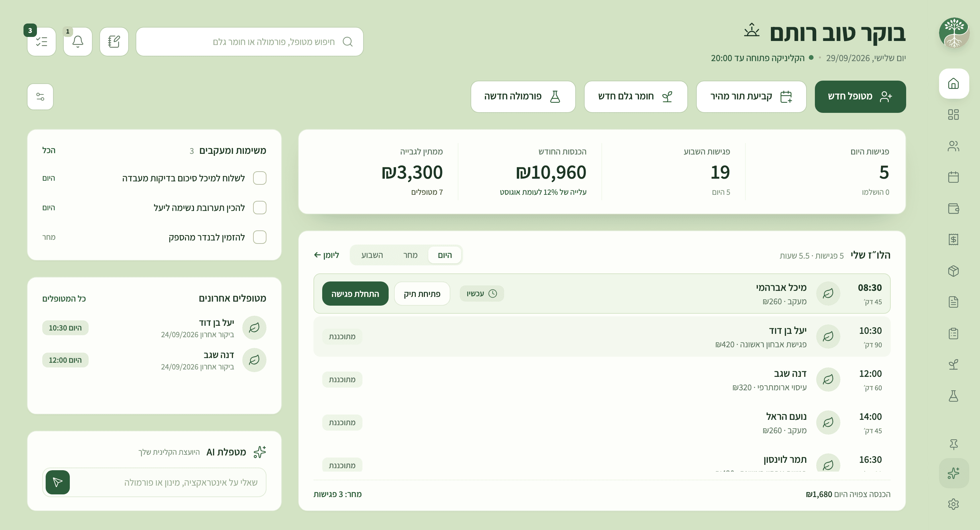Click the מטופל חדש button
The image size is (980, 530).
click(x=860, y=97)
